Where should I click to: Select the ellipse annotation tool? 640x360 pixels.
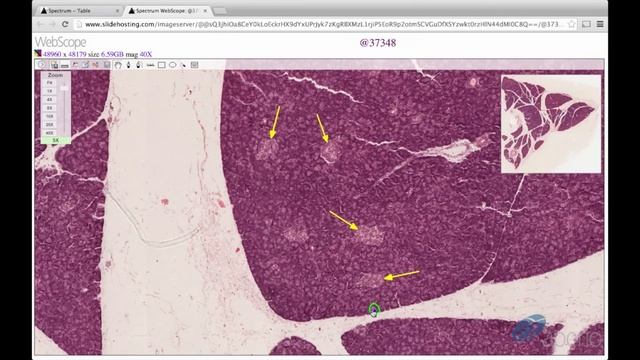tap(173, 65)
